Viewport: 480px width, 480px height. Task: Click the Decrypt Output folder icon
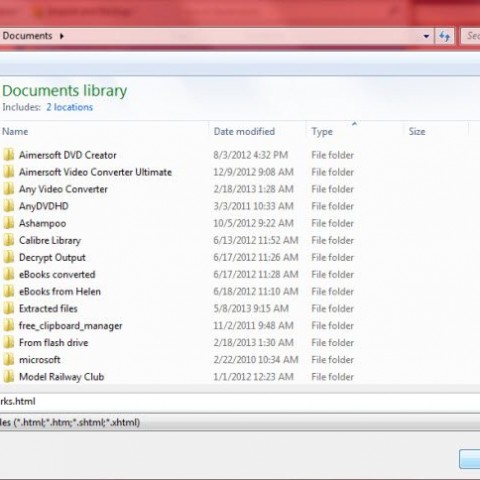(x=9, y=257)
